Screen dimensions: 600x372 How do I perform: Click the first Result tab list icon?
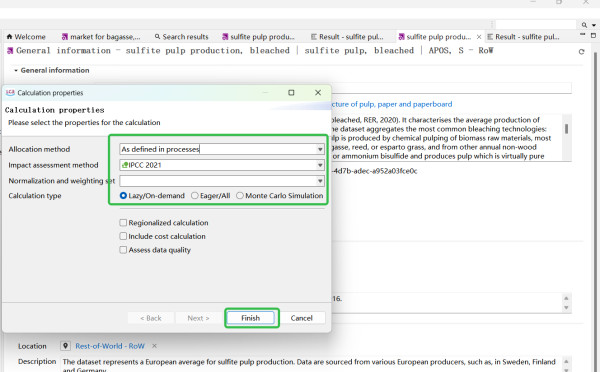(314, 37)
